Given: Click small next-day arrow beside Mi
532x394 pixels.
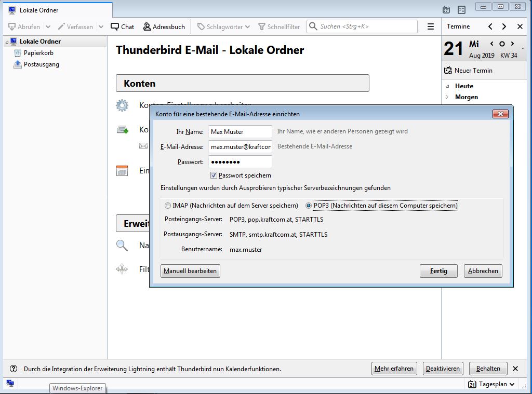Looking at the screenshot, I should pyautogui.click(x=512, y=44).
